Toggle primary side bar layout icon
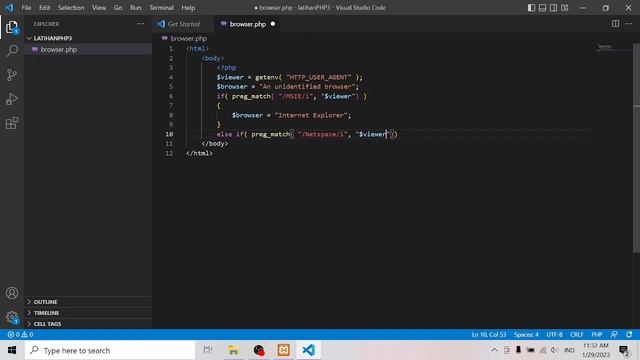The image size is (640, 360). pyautogui.click(x=531, y=8)
